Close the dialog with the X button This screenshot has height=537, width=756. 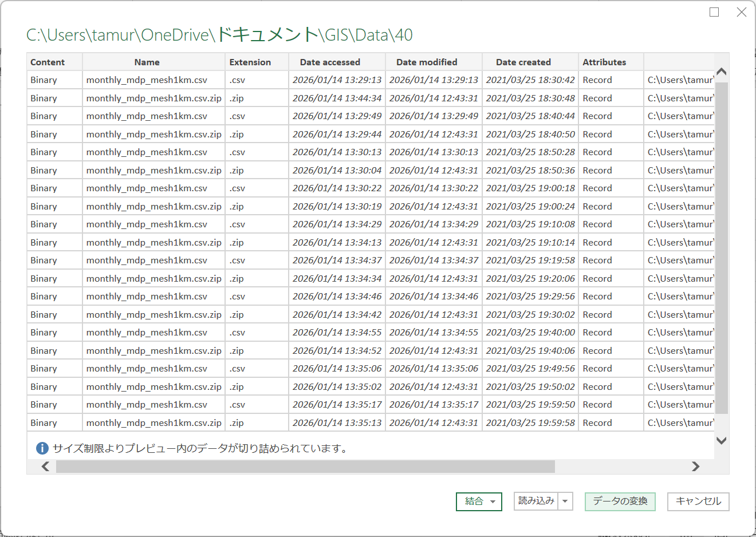pyautogui.click(x=742, y=12)
